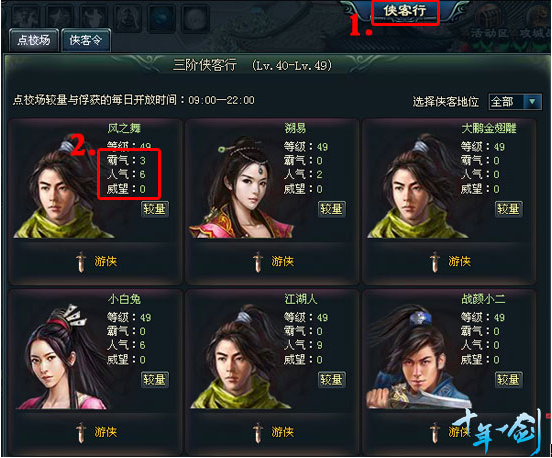Select 溯易's female character portrait

click(x=241, y=187)
